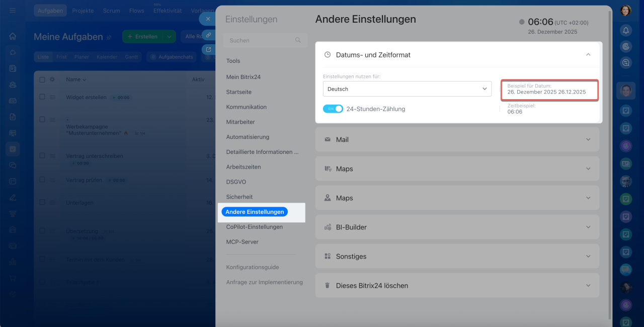Open chat search icon in right sidebar
644x327 pixels.
(626, 62)
